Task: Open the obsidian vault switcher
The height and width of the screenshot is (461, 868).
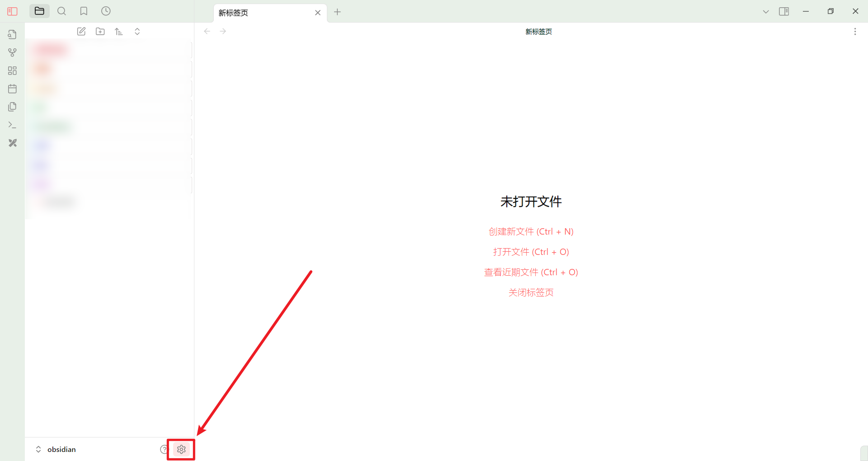Action: 56,449
